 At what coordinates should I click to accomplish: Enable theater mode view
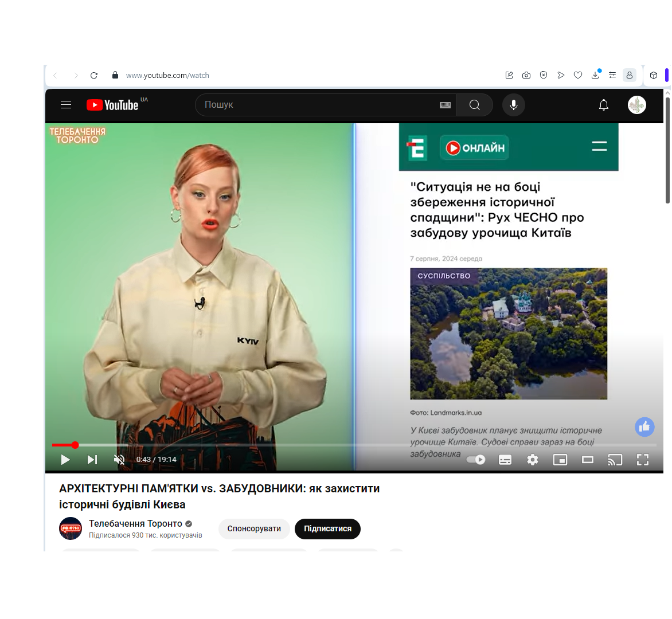click(x=588, y=460)
